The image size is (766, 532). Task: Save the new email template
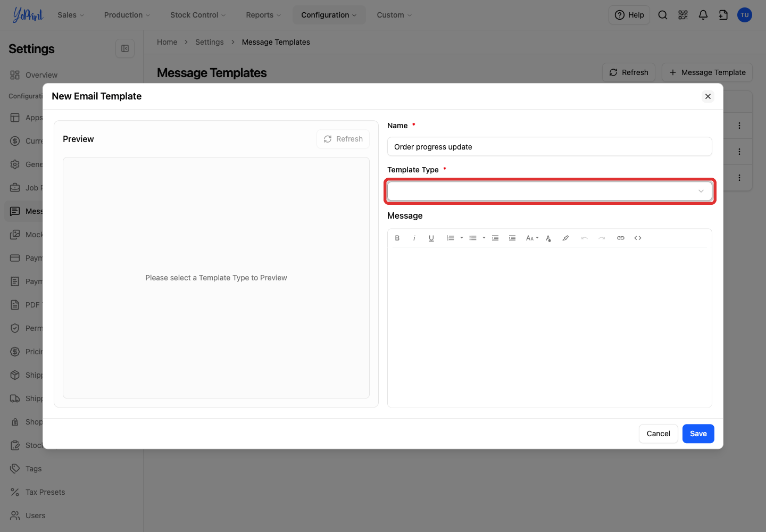(698, 434)
